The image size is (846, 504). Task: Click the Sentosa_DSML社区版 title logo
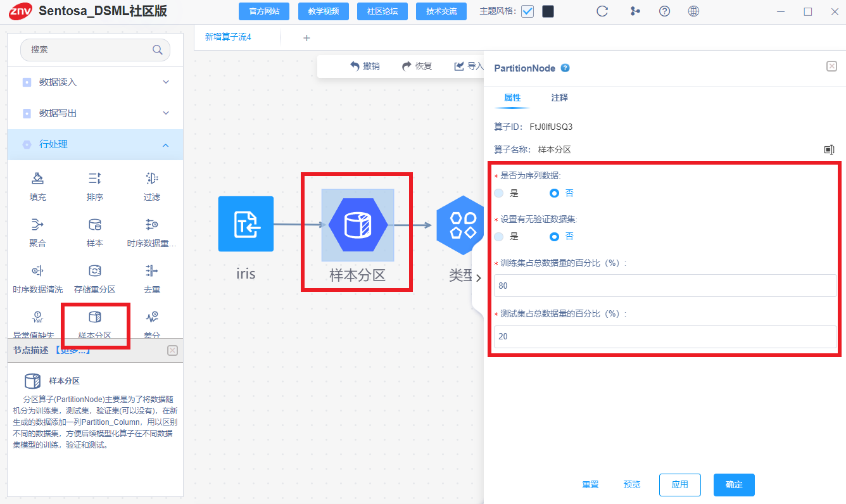87,11
